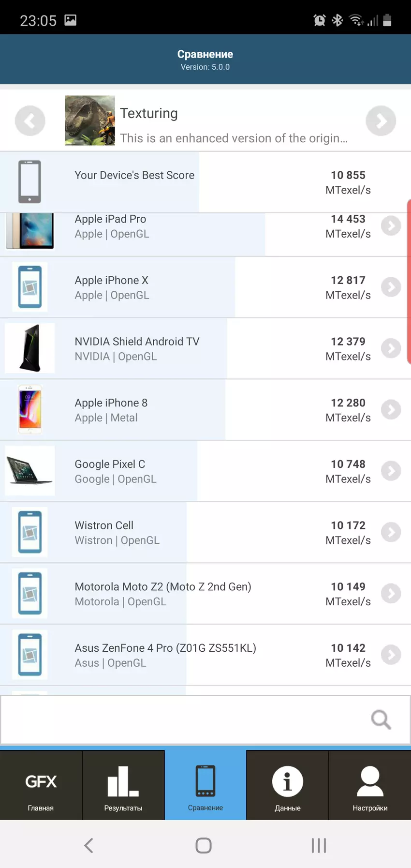This screenshot has width=411, height=868.
Task: Go to previous benchmark test arrow
Action: coord(30,121)
